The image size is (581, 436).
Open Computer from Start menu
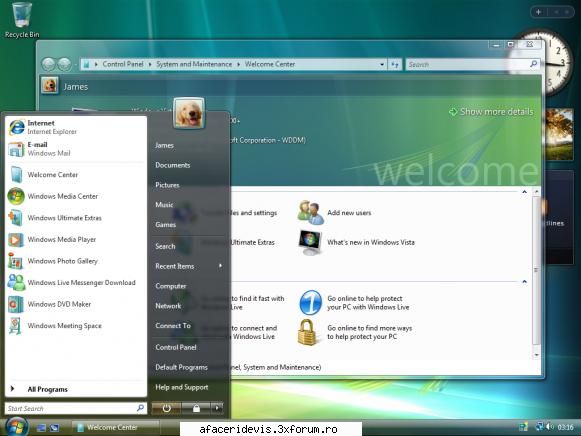(171, 286)
